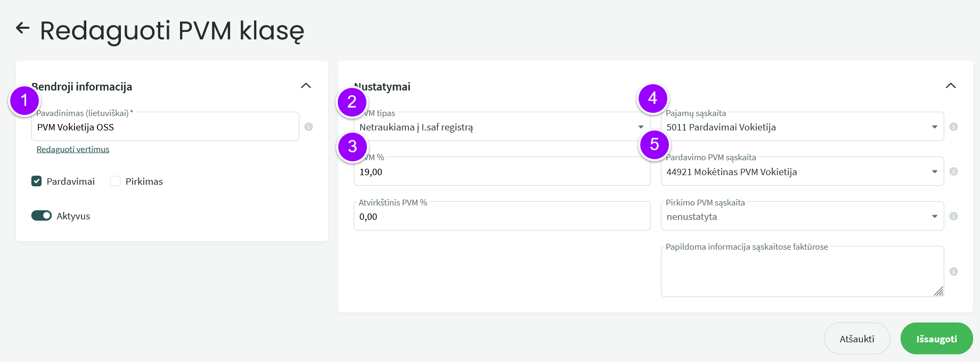Turn off the Aktyvus toggle
980x362 pixels.
click(x=42, y=216)
